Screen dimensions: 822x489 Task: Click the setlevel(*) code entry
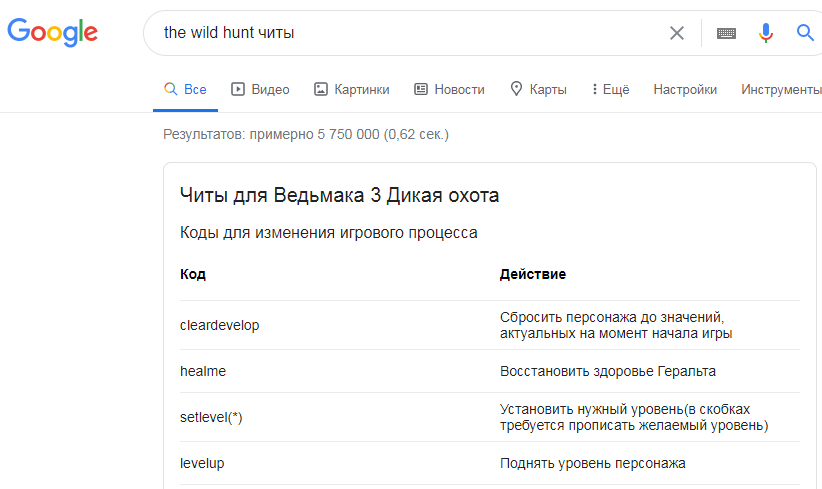211,417
